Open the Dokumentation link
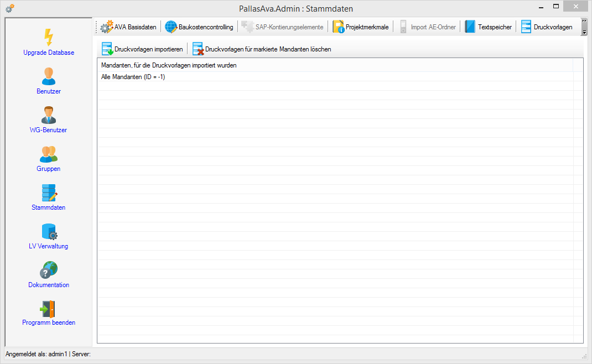The width and height of the screenshot is (592, 364). [x=49, y=285]
